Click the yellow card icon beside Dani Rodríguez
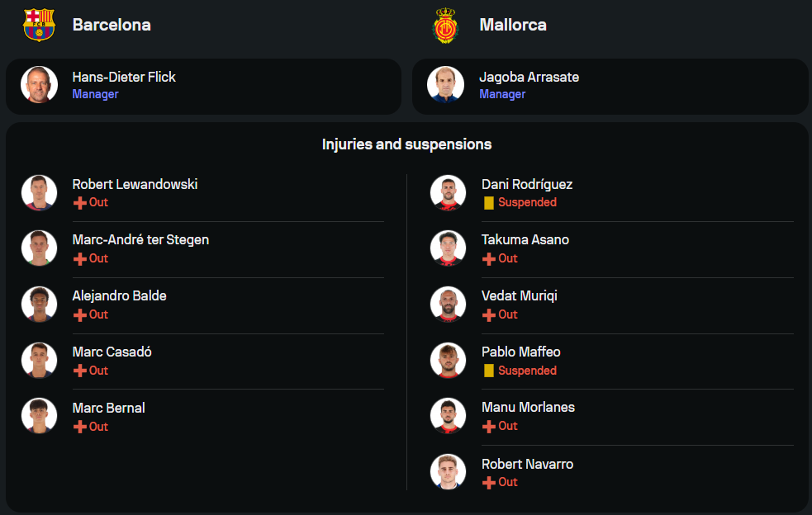Image resolution: width=812 pixels, height=515 pixels. click(489, 203)
